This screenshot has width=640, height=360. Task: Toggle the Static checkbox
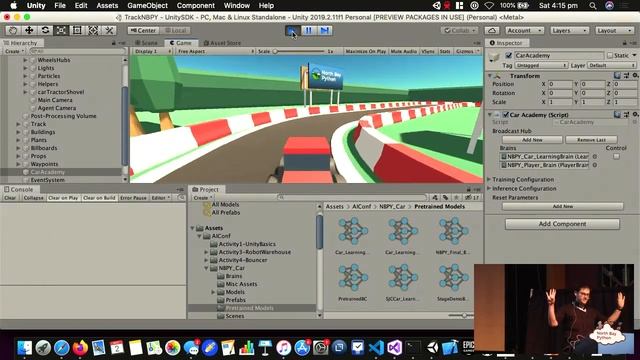click(x=610, y=55)
